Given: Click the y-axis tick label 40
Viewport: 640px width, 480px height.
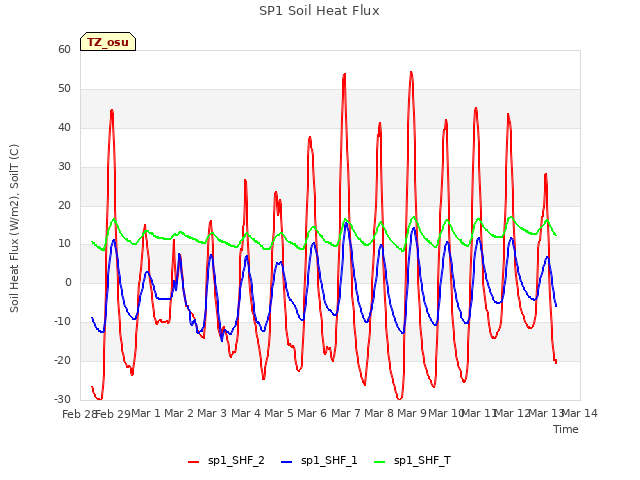Looking at the screenshot, I should [64, 128].
